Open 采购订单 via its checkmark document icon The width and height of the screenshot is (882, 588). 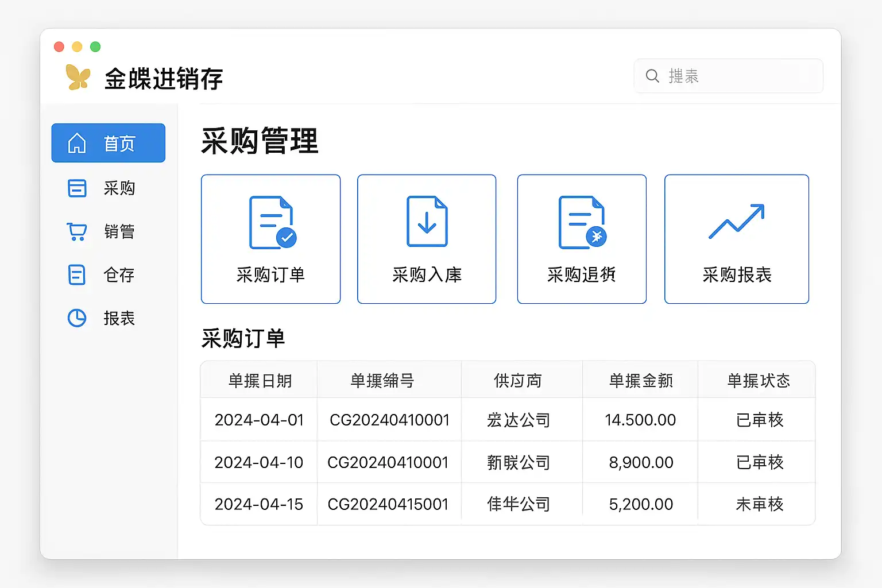(x=272, y=223)
